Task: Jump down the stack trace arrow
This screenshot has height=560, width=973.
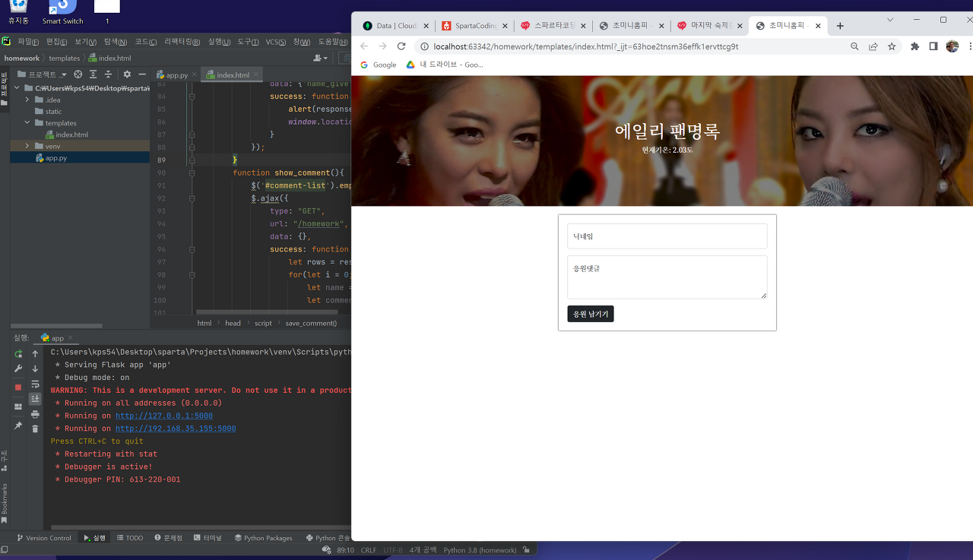Action: 35,369
